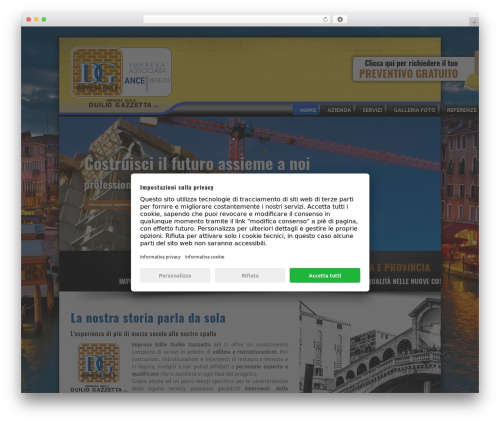The image size is (500, 423).
Task: Click the Rifiuta button
Action: pos(250,275)
